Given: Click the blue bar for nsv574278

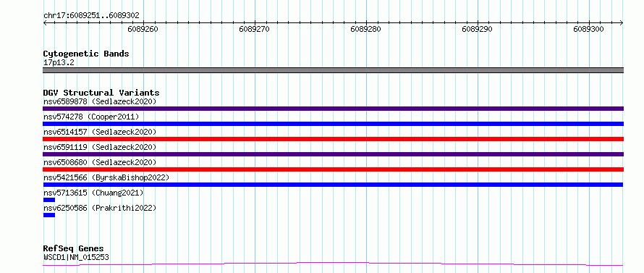Looking at the screenshot, I should pos(333,124).
